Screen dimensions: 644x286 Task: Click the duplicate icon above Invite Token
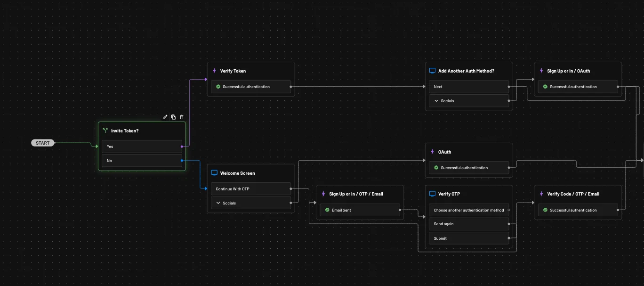[173, 117]
